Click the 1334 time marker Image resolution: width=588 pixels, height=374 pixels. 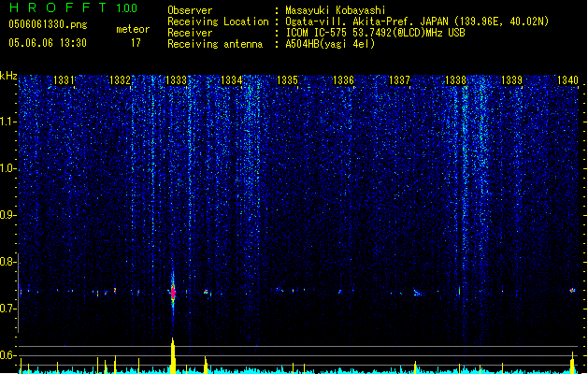[232, 80]
